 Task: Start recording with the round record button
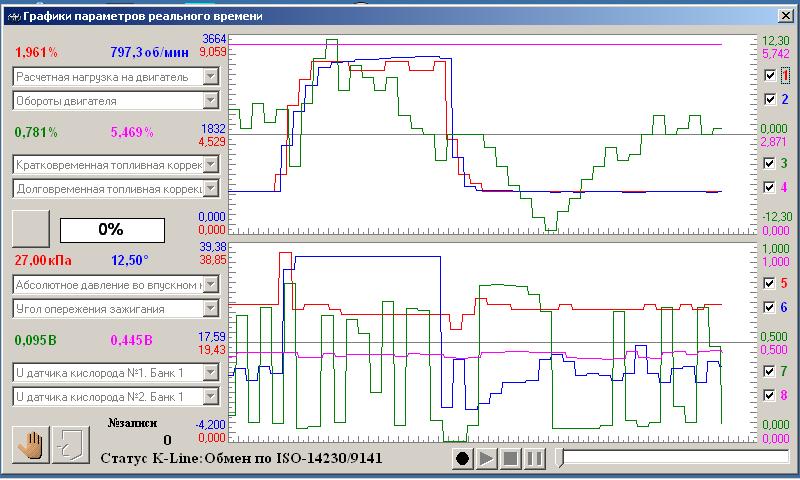coord(462,459)
